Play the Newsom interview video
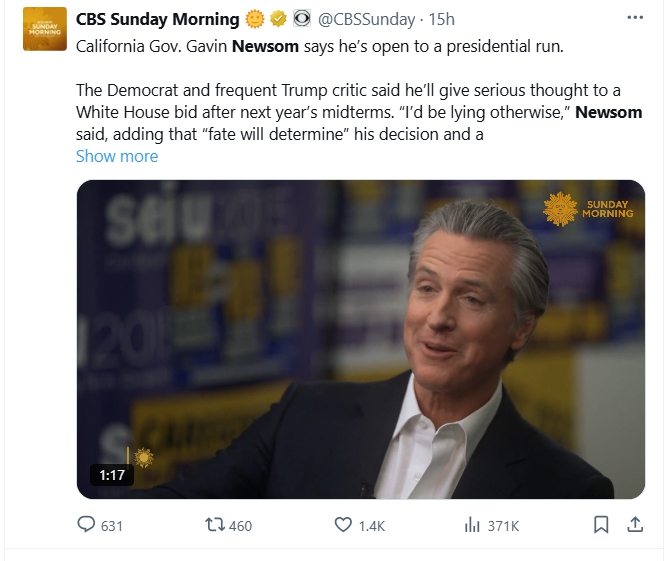Image resolution: width=669 pixels, height=561 pixels. 361,339
